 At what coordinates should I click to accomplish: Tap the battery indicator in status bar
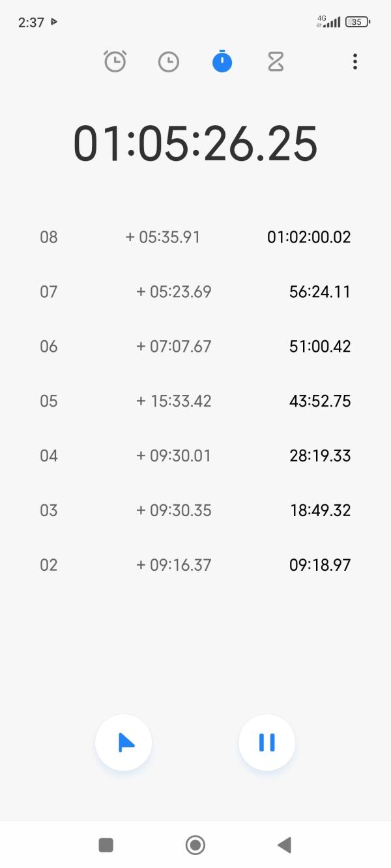pos(357,22)
